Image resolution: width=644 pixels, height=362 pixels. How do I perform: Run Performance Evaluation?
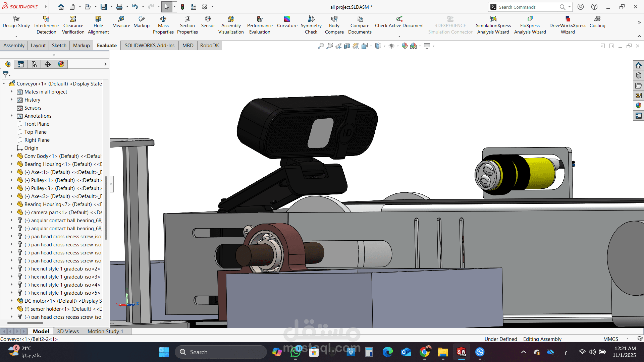click(x=260, y=25)
